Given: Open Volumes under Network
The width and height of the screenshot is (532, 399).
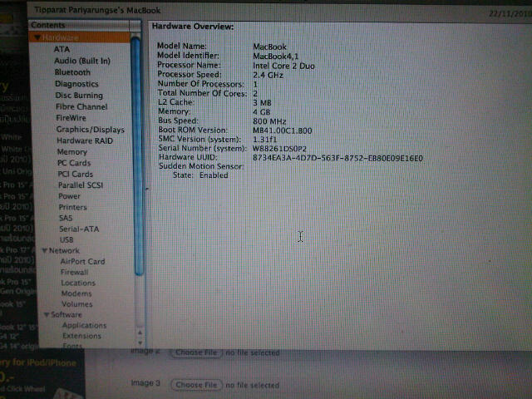Looking at the screenshot, I should [76, 304].
